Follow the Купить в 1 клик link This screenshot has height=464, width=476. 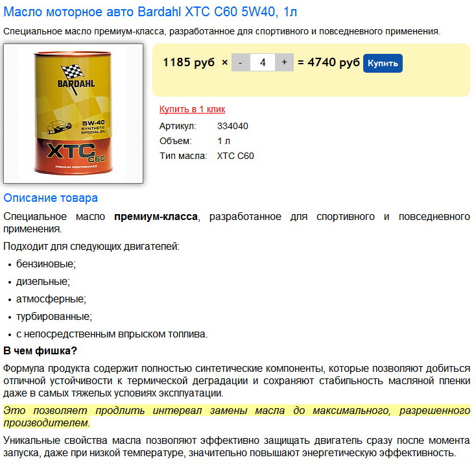click(x=192, y=109)
